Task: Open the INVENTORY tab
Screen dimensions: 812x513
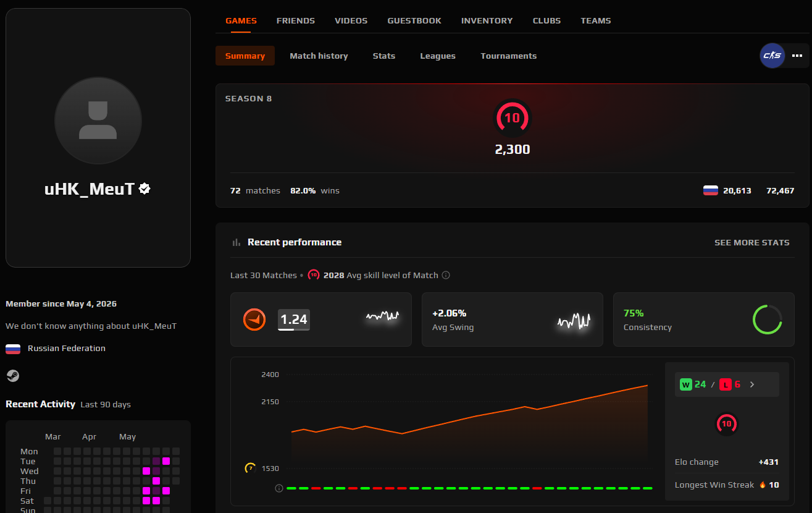Action: pyautogui.click(x=487, y=20)
